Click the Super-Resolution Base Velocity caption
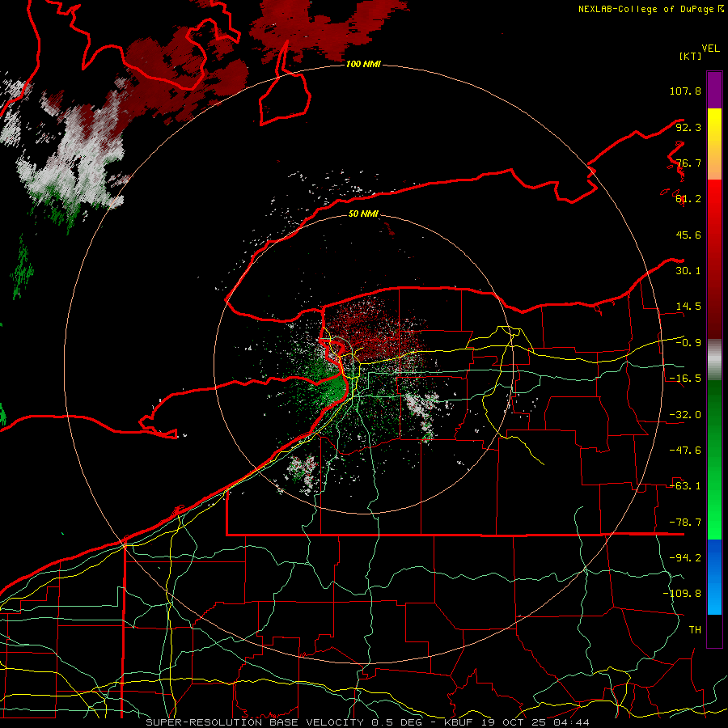 (368, 722)
